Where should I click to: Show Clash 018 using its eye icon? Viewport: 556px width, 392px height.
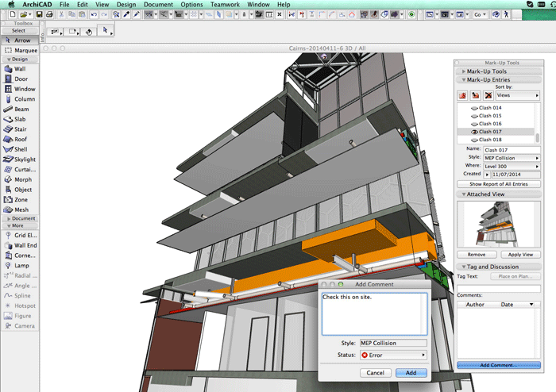tap(474, 140)
